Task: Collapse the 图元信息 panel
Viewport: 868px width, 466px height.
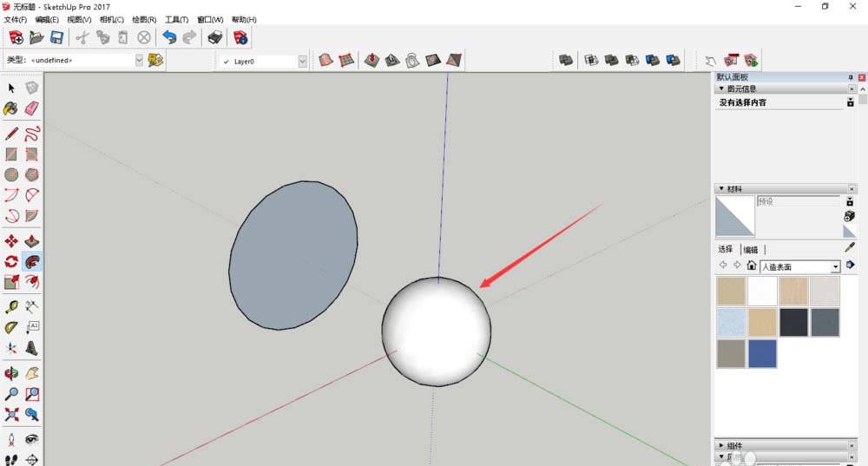Action: click(x=721, y=89)
